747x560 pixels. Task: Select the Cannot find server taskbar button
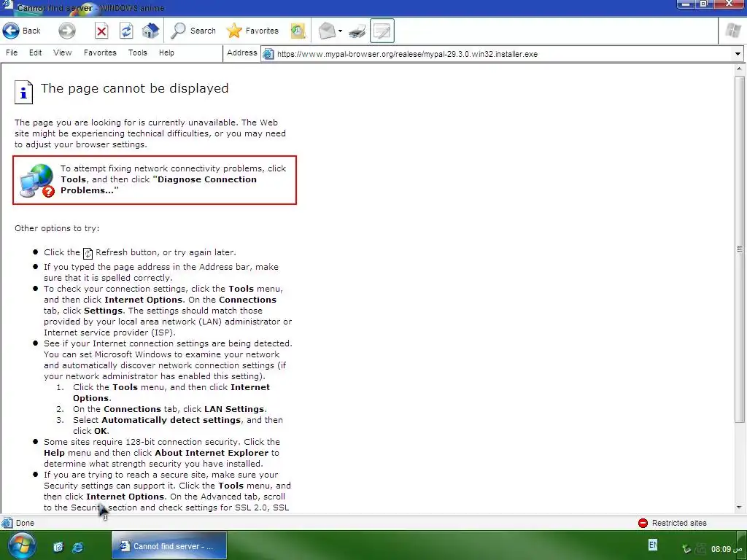(169, 545)
